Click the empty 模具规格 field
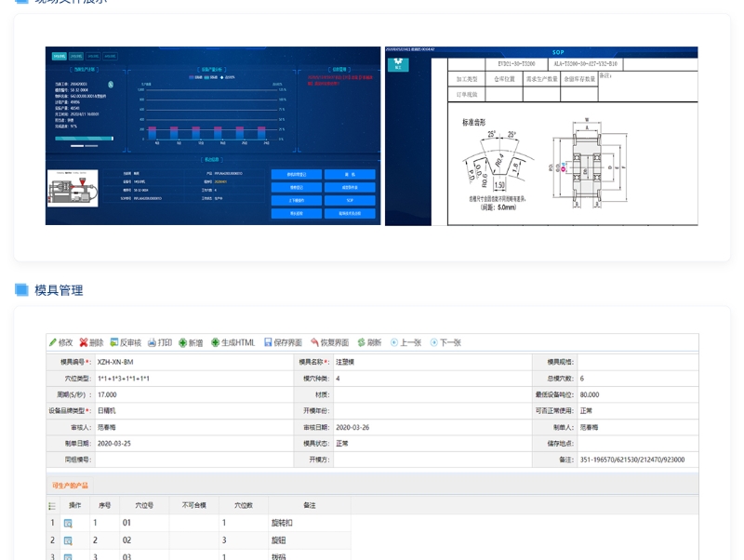 tap(638, 362)
